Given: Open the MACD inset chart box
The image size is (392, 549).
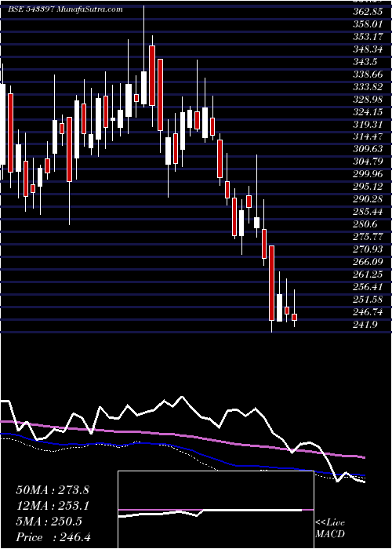Looking at the screenshot, I should pos(216,510).
